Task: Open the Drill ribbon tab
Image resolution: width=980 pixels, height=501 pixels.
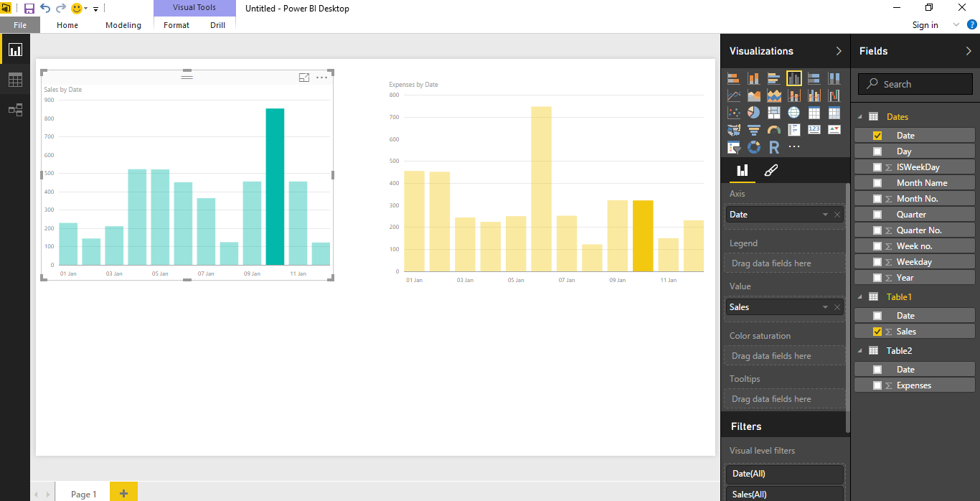Action: pyautogui.click(x=217, y=25)
